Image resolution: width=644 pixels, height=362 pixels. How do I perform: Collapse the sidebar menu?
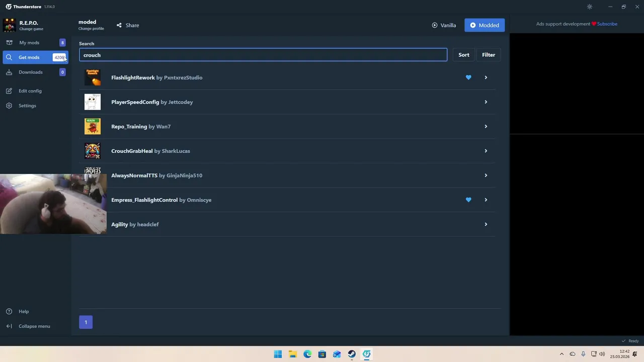[x=34, y=326]
